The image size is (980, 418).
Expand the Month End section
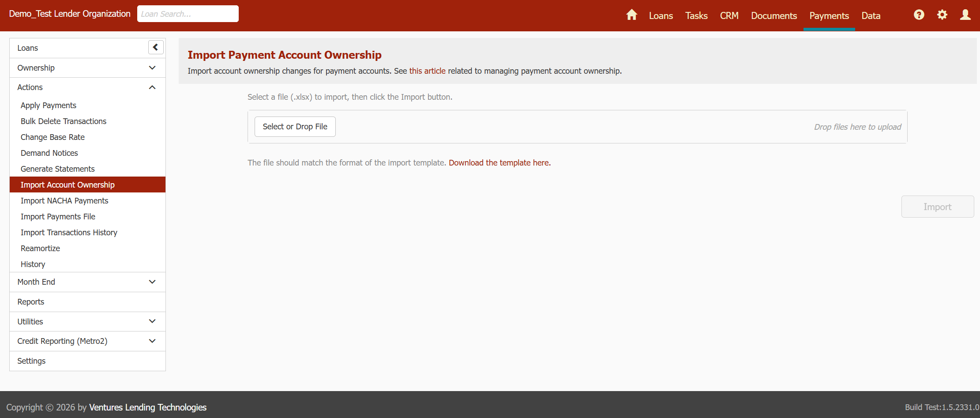(152, 282)
